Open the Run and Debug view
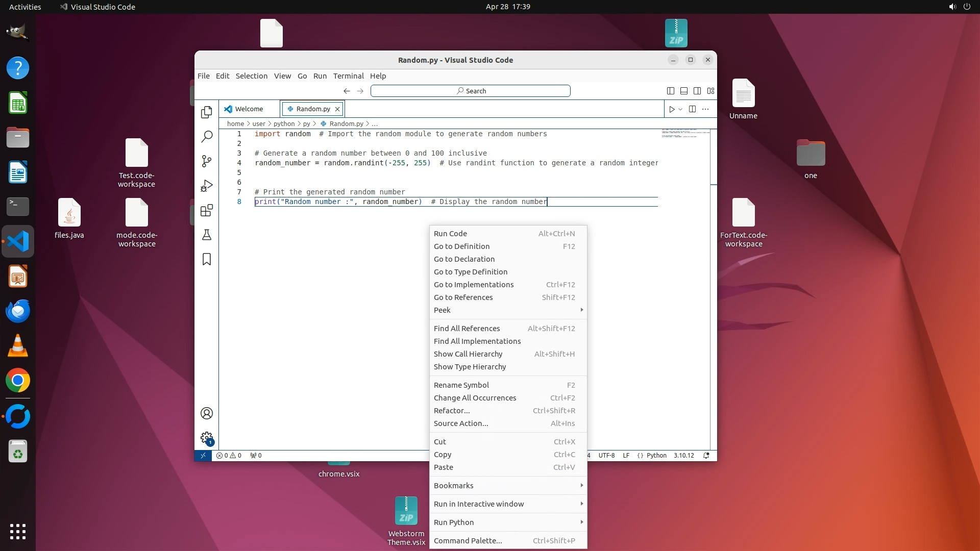The image size is (980, 551). click(206, 186)
